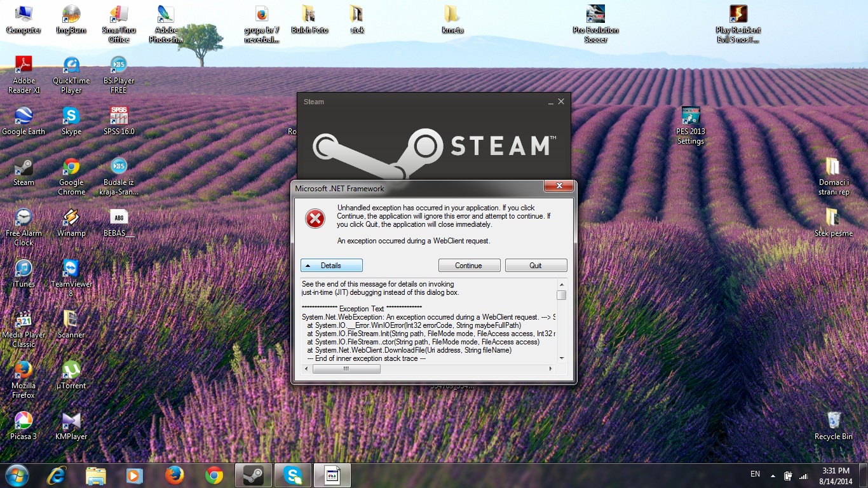Select the Budale iz kraja video file
This screenshot has height=488, width=868.
point(119,177)
